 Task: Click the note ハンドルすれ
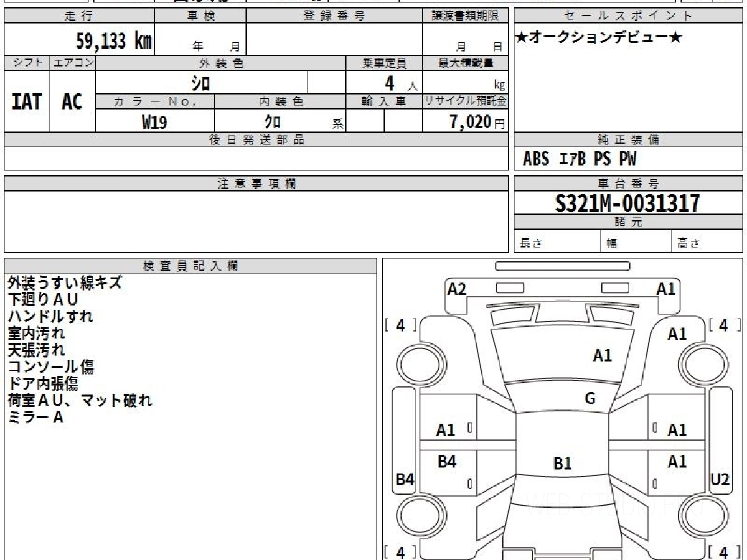tap(50, 316)
